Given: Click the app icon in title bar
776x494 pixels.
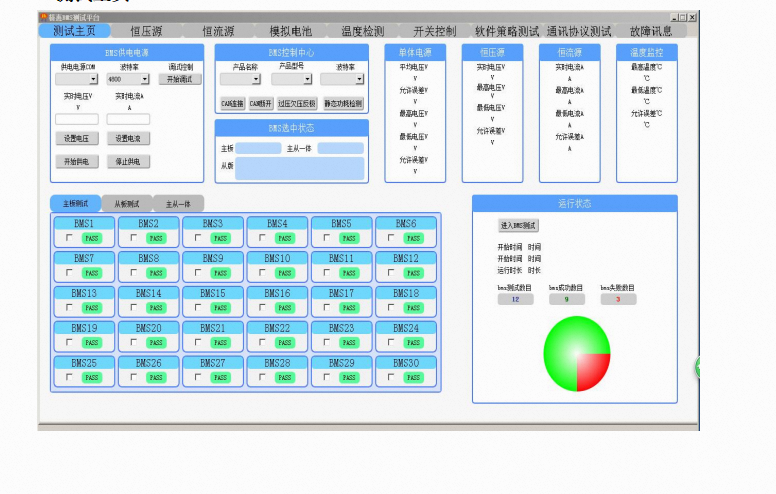Looking at the screenshot, I should pyautogui.click(x=44, y=18).
